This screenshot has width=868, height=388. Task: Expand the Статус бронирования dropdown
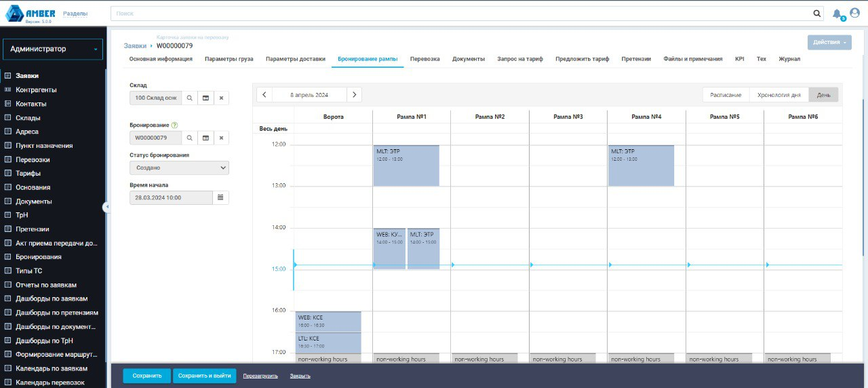pyautogui.click(x=179, y=168)
